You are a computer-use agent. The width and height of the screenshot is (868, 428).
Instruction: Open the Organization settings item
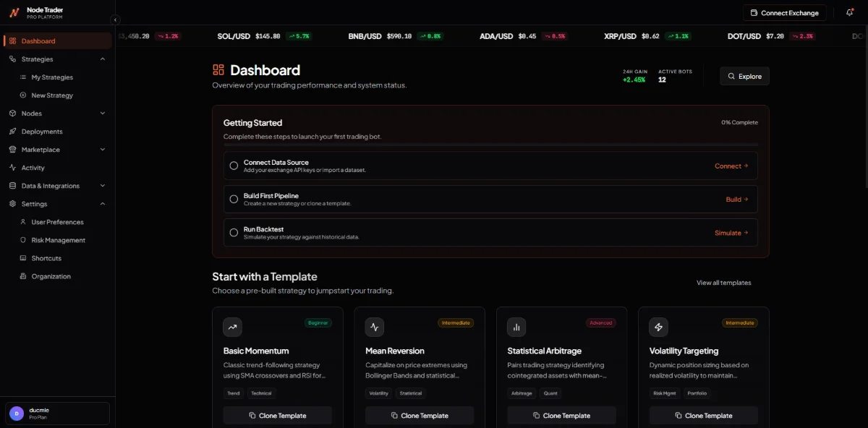click(x=51, y=275)
